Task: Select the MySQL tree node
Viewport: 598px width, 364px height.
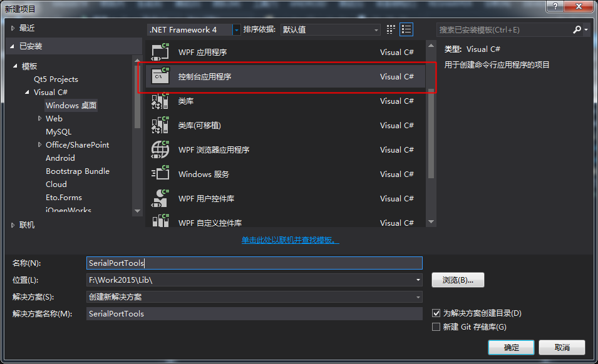Action: coord(58,132)
